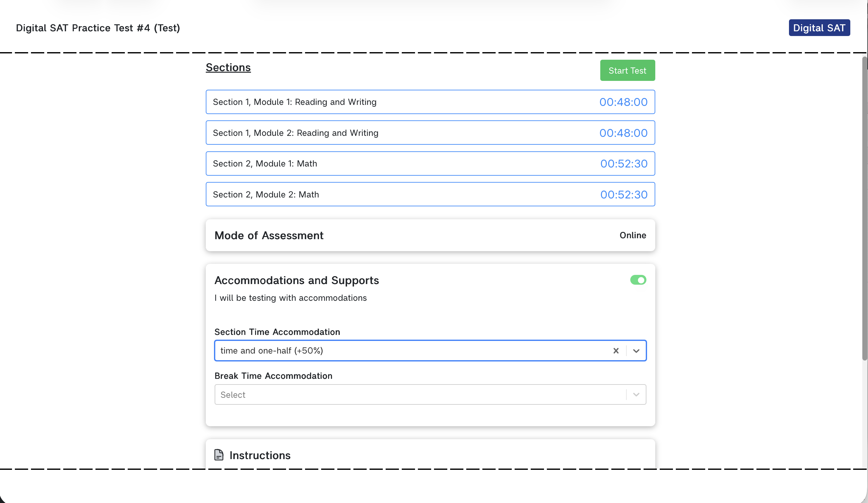Click the Online mode of assessment value
This screenshot has width=868, height=503.
(x=633, y=235)
